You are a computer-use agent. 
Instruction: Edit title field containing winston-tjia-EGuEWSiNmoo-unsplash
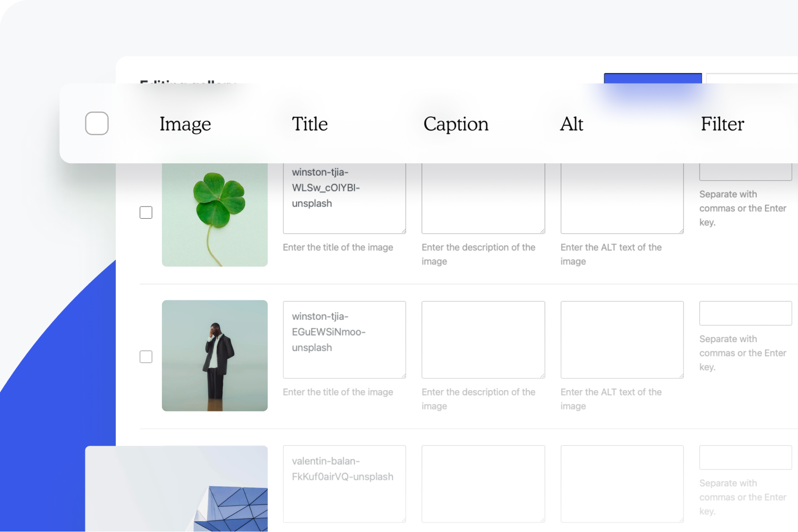344,340
